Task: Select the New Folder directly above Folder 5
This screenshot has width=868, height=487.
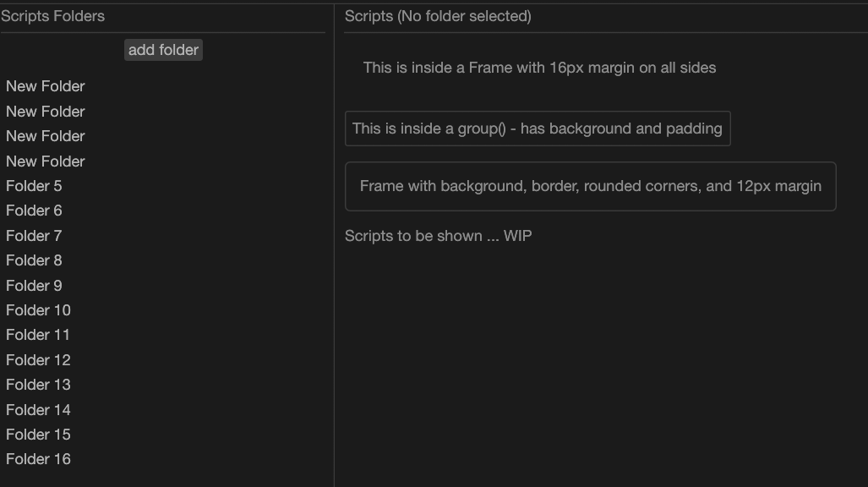Action: [46, 161]
